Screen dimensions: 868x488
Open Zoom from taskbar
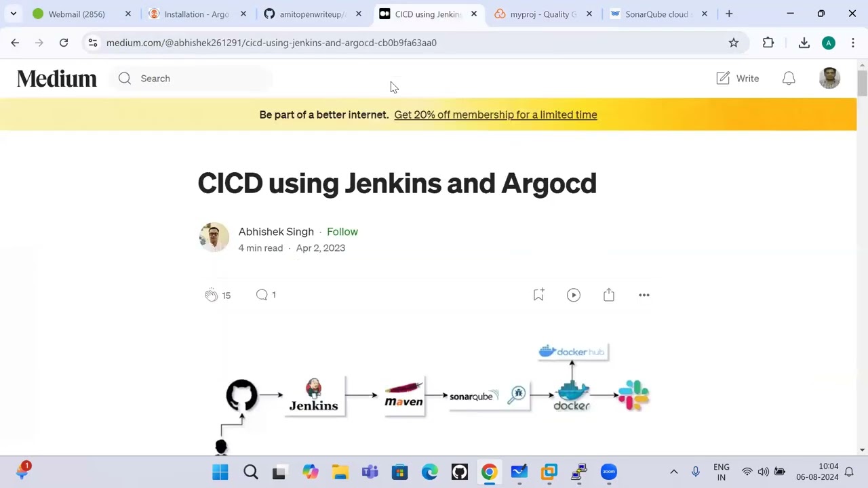(x=609, y=472)
